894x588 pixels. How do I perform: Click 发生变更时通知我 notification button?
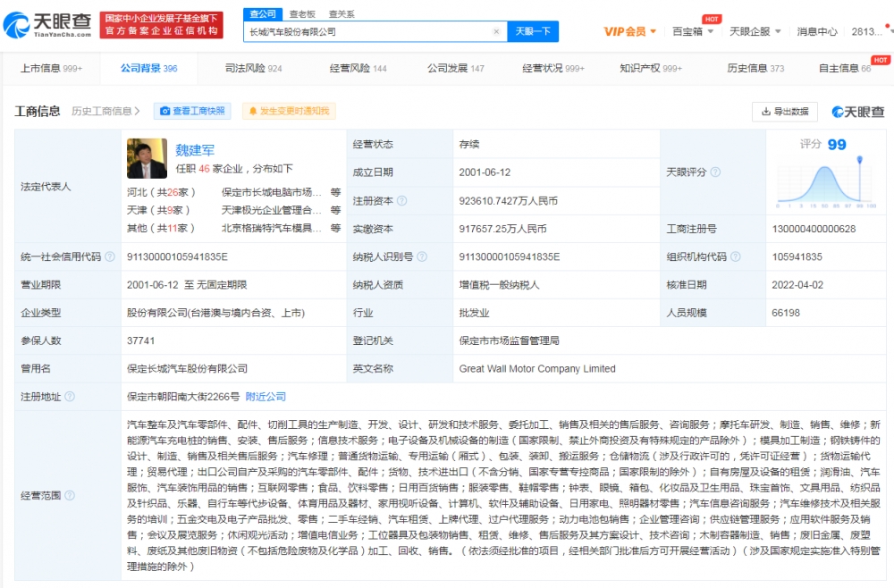click(x=289, y=111)
